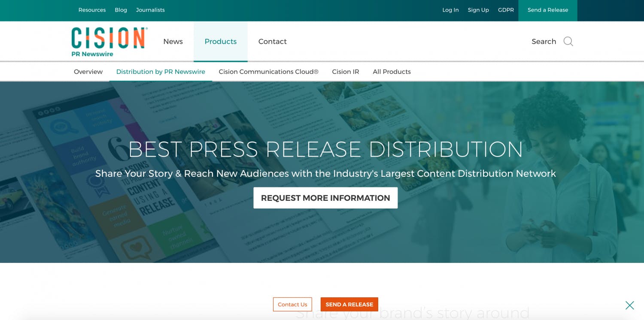Open the Contact menu

point(273,42)
